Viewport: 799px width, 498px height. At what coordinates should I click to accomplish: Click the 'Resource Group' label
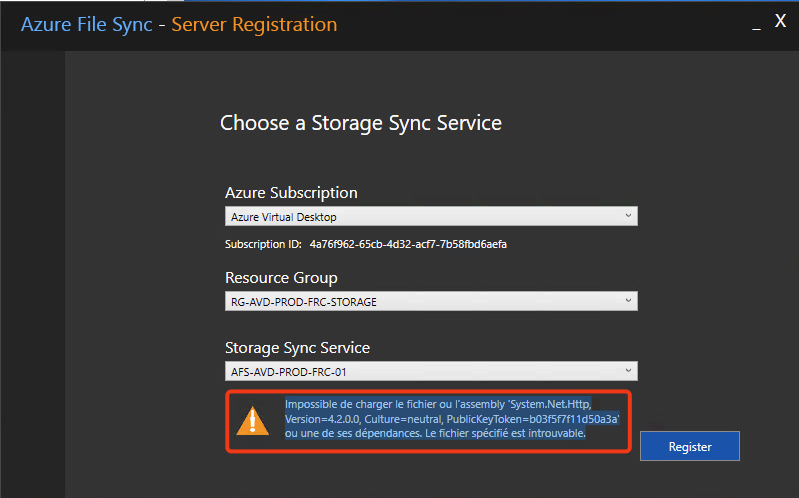tap(281, 278)
